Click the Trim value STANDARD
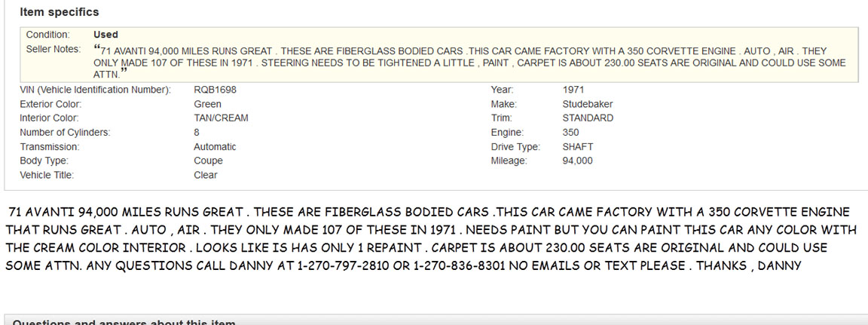The width and height of the screenshot is (868, 325). point(588,118)
